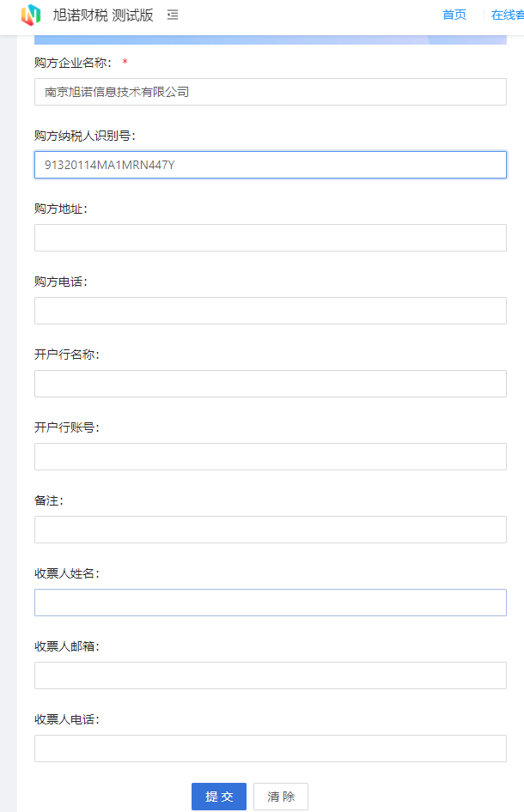524x812 pixels.
Task: Click the 开户行账号 text box
Action: click(270, 457)
